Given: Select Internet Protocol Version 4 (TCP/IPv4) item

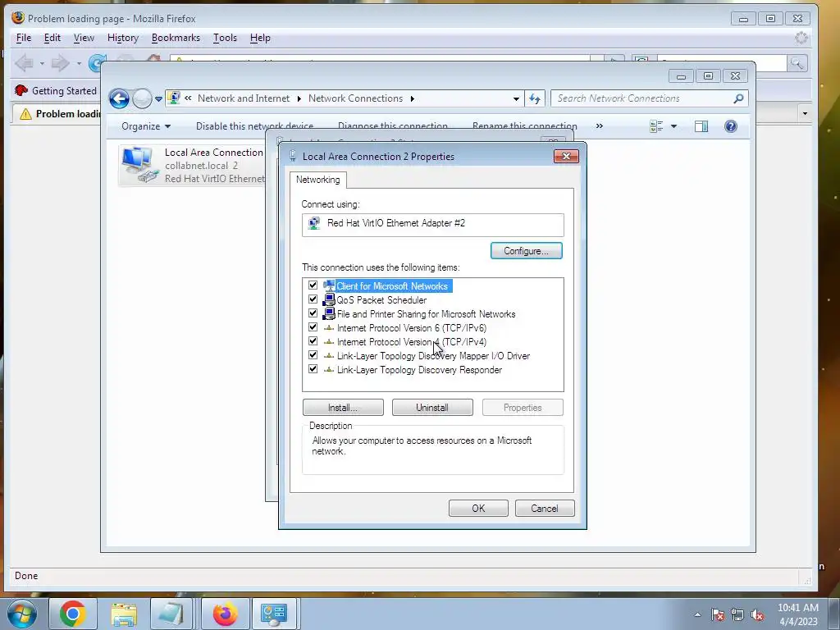Looking at the screenshot, I should (412, 342).
